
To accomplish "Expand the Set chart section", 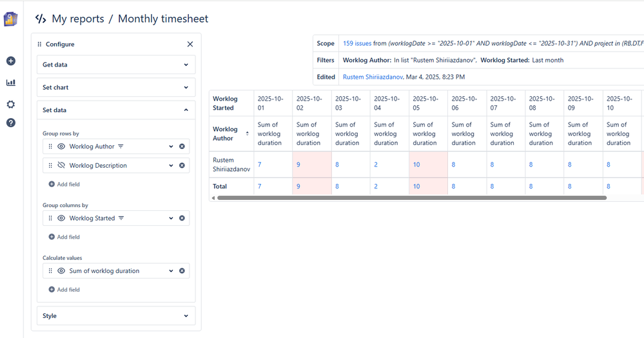I will pos(116,87).
